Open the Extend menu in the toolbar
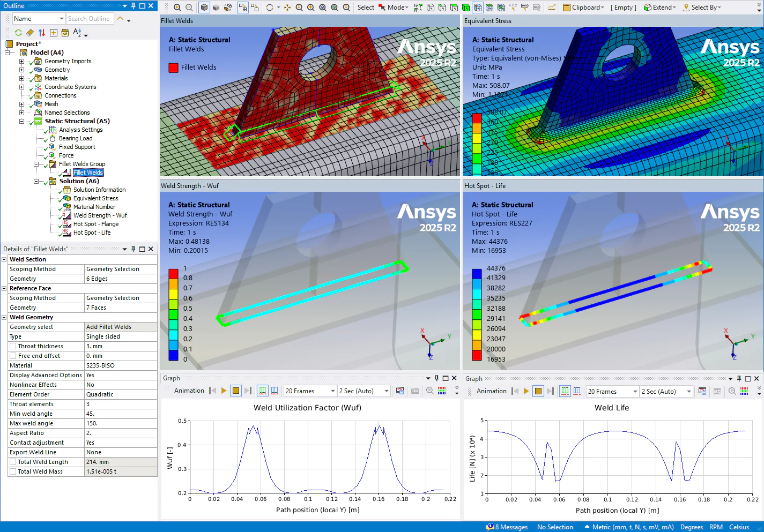 coord(660,8)
